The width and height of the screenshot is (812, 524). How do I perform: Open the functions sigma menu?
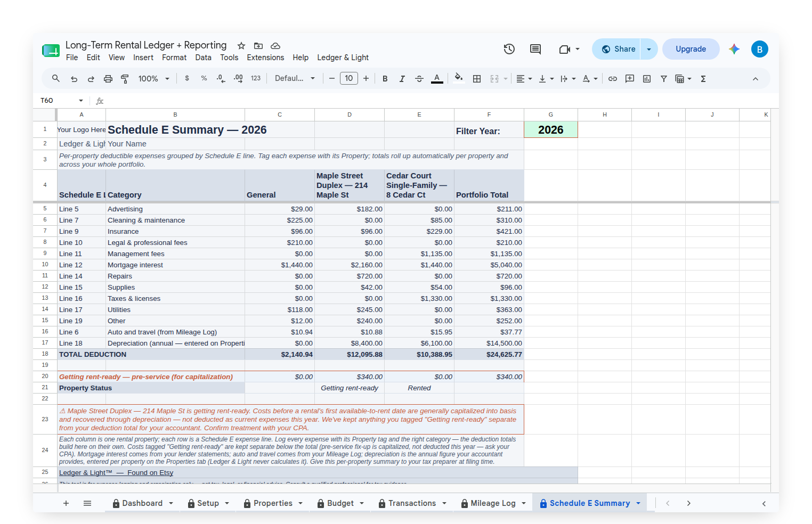point(703,79)
